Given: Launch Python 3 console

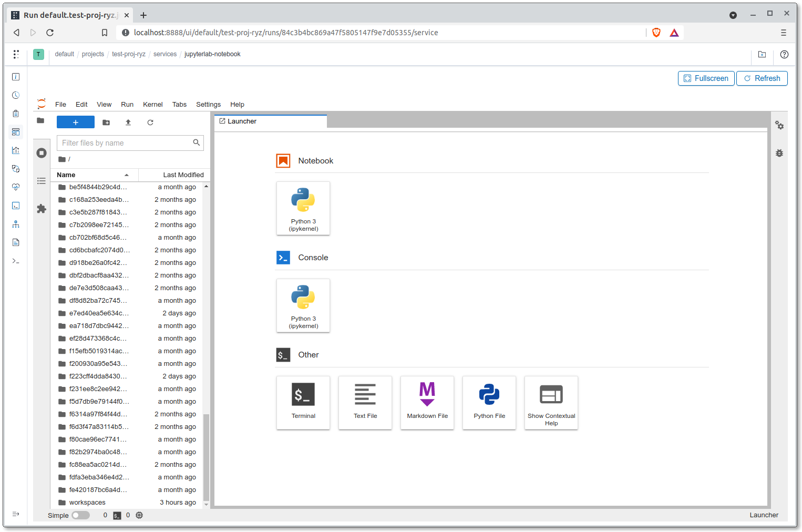Looking at the screenshot, I should (x=303, y=305).
